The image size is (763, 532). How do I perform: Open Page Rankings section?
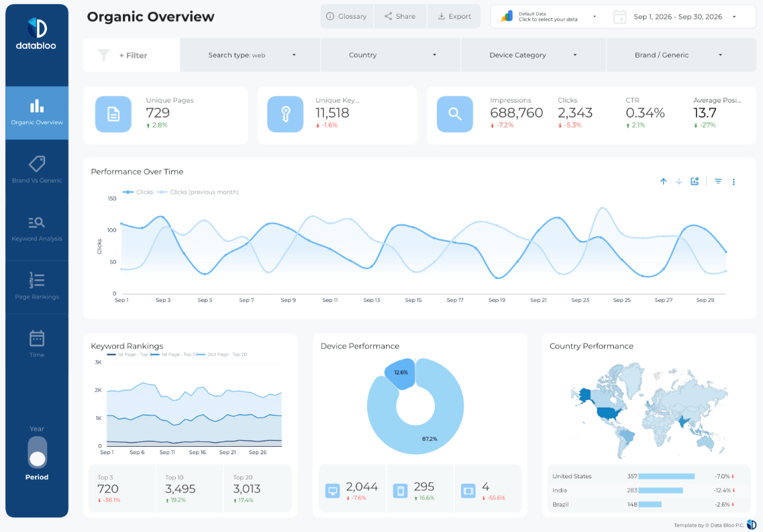37,286
